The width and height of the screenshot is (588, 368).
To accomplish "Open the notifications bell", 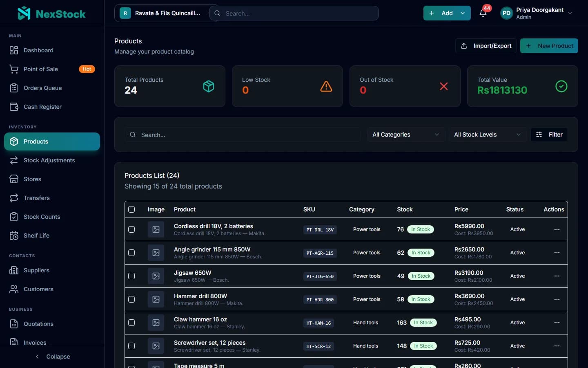I will [483, 13].
